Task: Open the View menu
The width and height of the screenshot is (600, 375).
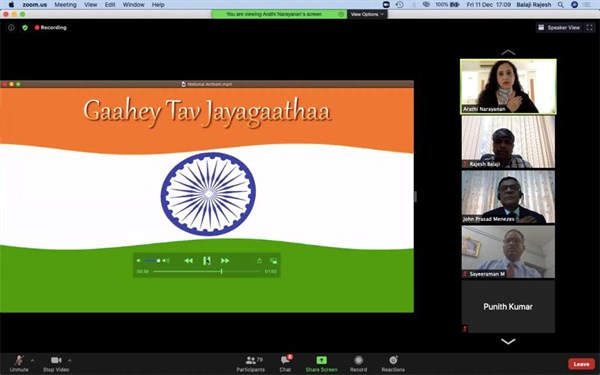Action: click(91, 5)
